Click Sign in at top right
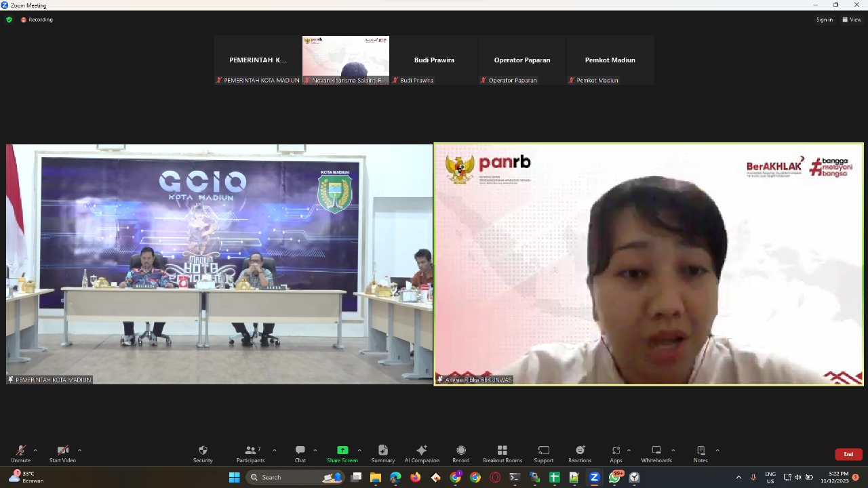 824,20
